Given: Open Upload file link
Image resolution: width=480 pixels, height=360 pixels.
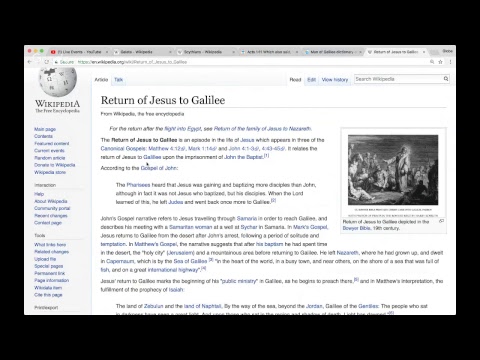Looking at the screenshot, I should point(45,259).
